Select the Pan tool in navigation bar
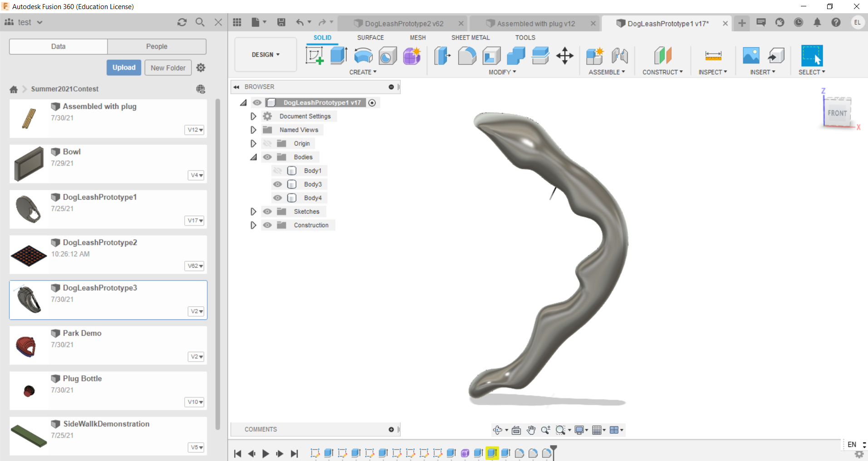The image size is (868, 461). (531, 430)
